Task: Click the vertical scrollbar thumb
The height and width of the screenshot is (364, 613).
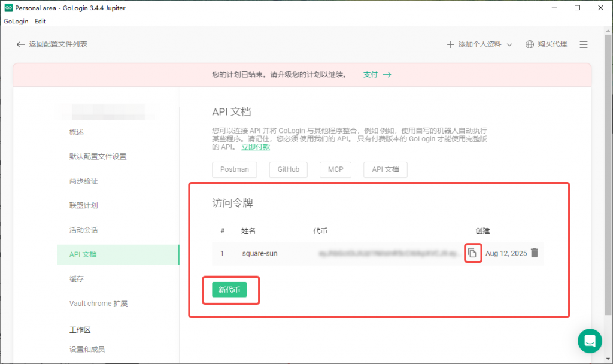Action: [x=608, y=174]
